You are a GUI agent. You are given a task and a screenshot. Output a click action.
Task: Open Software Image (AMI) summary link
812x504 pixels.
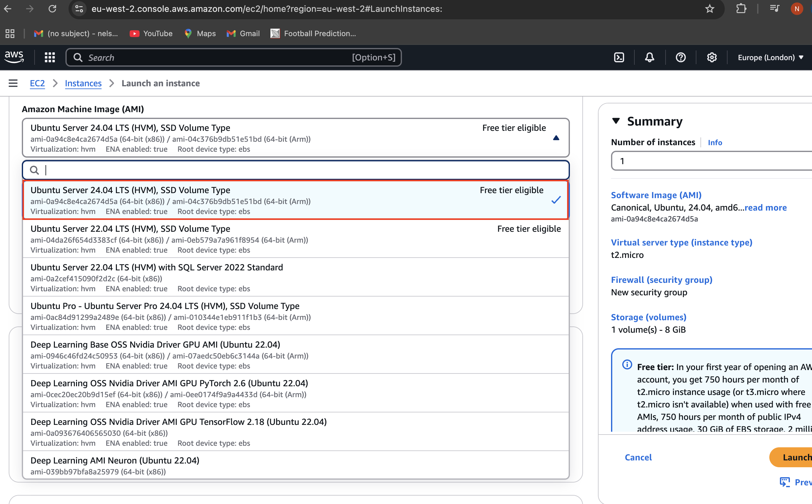coord(656,195)
